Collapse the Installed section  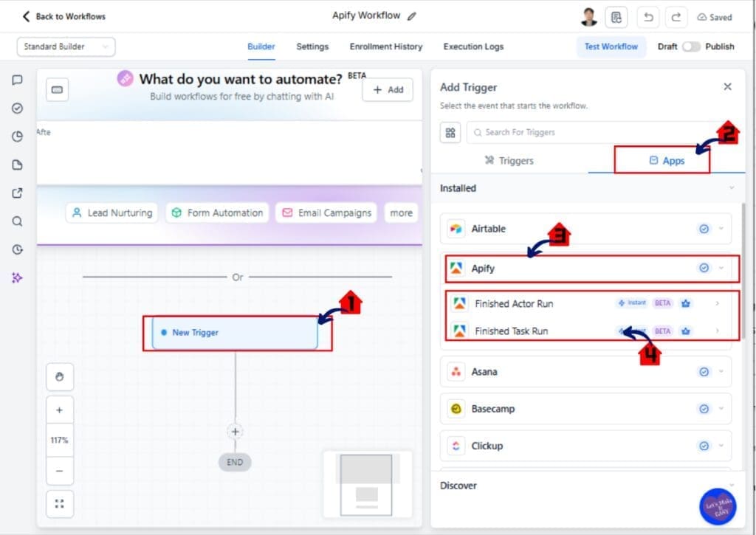(732, 188)
